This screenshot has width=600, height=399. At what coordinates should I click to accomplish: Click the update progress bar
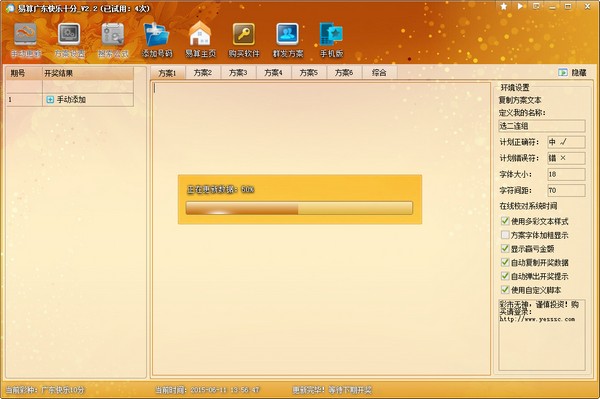click(x=299, y=208)
